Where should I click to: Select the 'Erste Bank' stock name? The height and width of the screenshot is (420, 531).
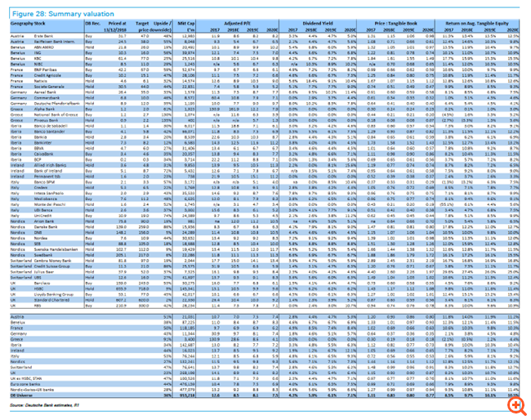tap(43, 36)
